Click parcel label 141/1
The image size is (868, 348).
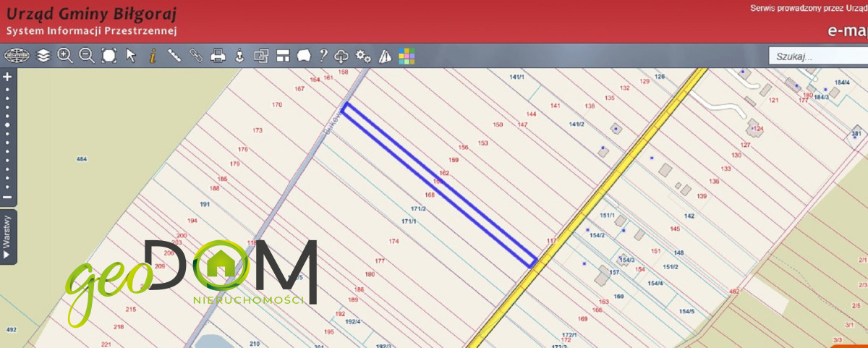(x=516, y=76)
